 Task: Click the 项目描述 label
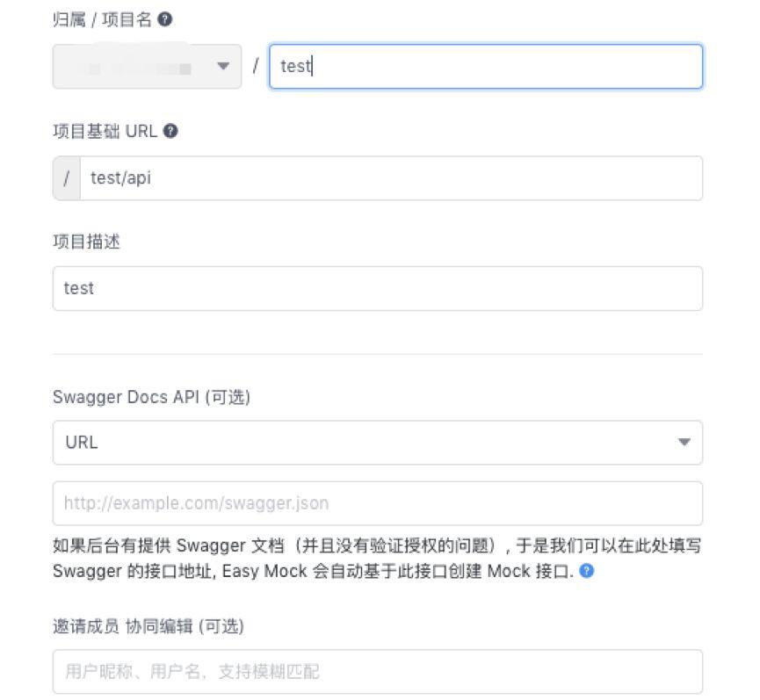coord(86,242)
